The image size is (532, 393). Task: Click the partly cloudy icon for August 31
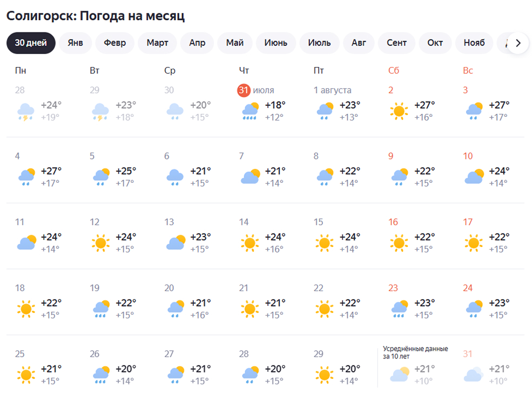pos(474,375)
